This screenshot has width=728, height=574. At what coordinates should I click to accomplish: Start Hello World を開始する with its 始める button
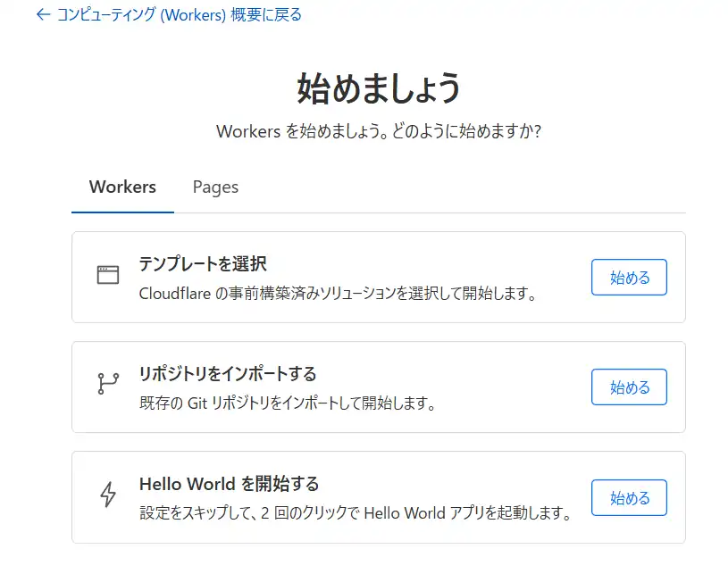point(629,498)
